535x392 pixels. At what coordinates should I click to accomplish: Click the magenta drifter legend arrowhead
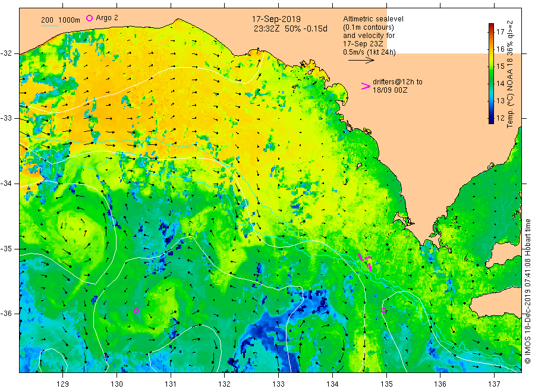(x=366, y=86)
